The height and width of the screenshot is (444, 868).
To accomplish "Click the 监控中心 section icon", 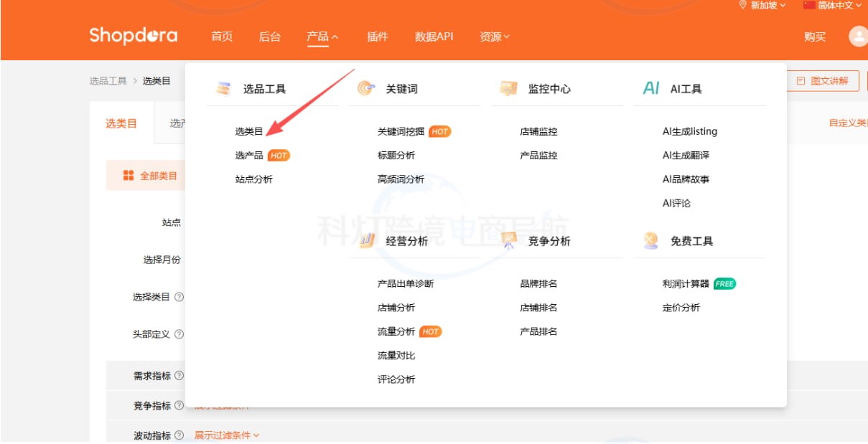I will (x=508, y=88).
